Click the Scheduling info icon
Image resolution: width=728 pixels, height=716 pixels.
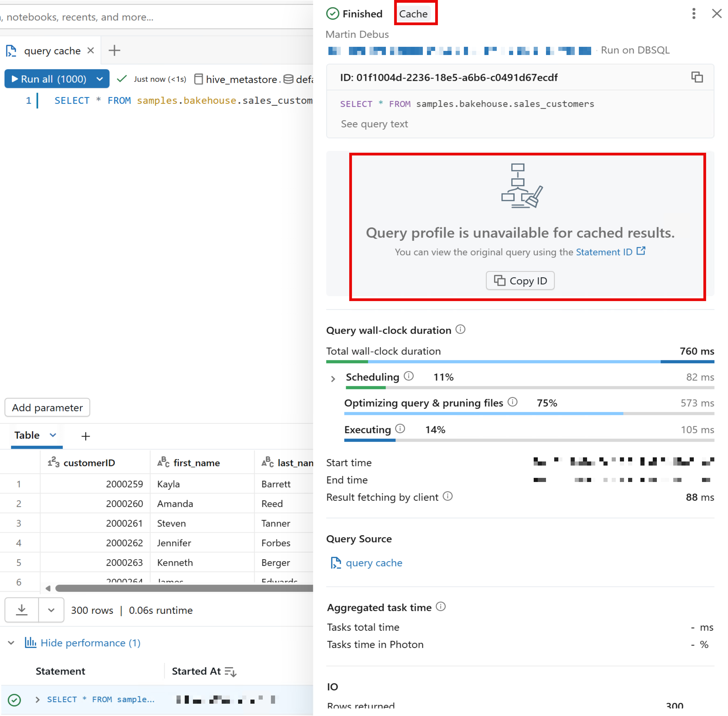(x=409, y=376)
